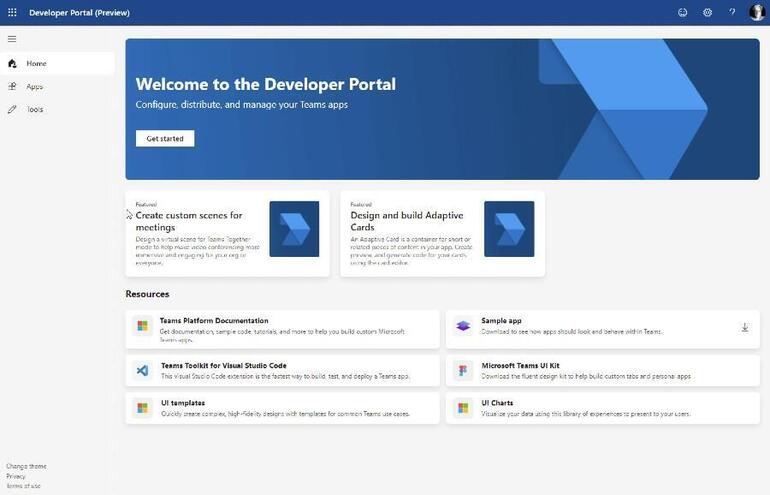Open the help question mark icon
Screen dimensions: 770x495
[732, 12]
